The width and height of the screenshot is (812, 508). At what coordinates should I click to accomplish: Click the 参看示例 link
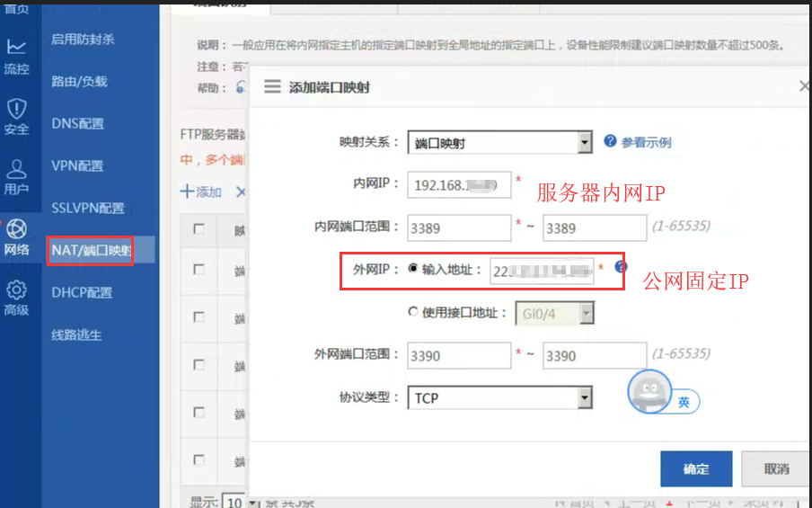[x=645, y=142]
